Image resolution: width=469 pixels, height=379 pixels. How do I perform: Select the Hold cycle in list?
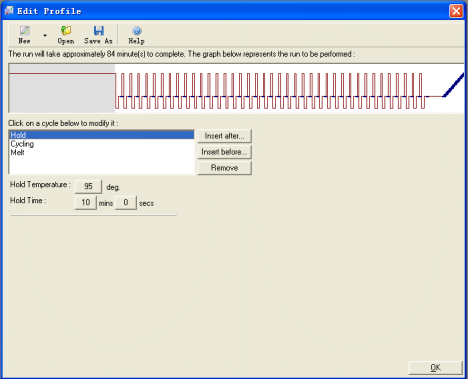tap(101, 135)
